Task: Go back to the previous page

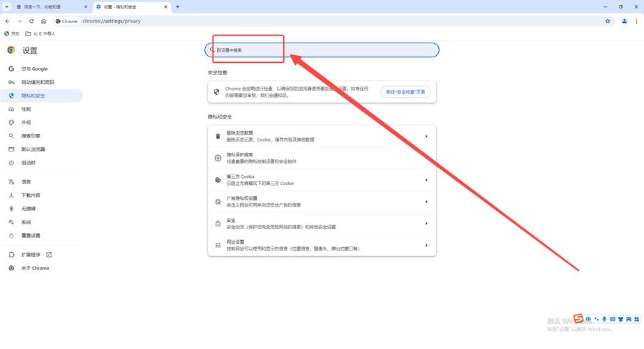Action: pyautogui.click(x=8, y=21)
